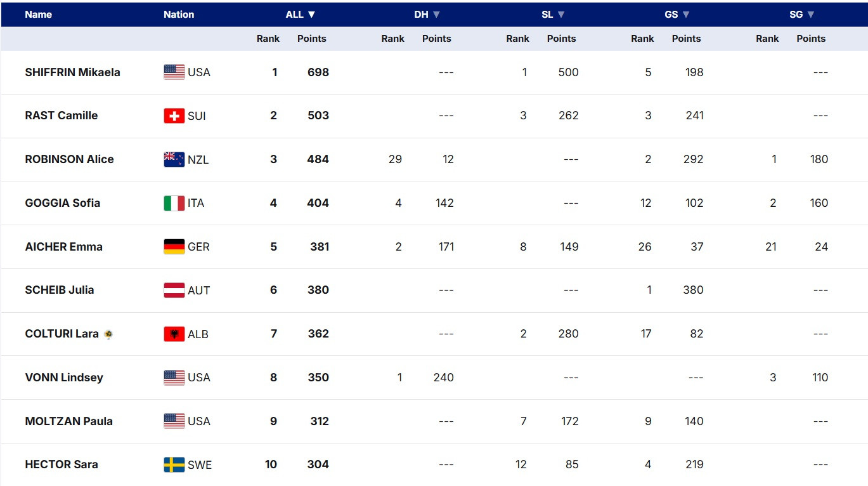The height and width of the screenshot is (486, 868).
Task: Sort standings by SL column arrow
Action: coord(561,15)
